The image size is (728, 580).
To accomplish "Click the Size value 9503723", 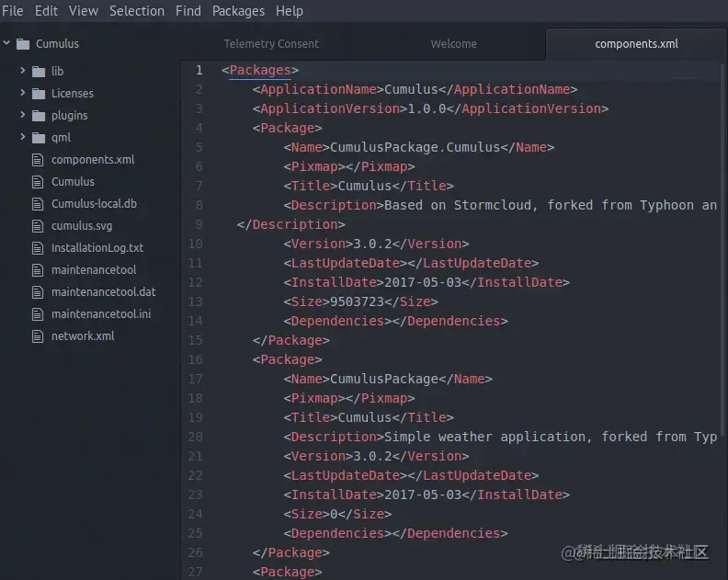I will click(x=357, y=301).
